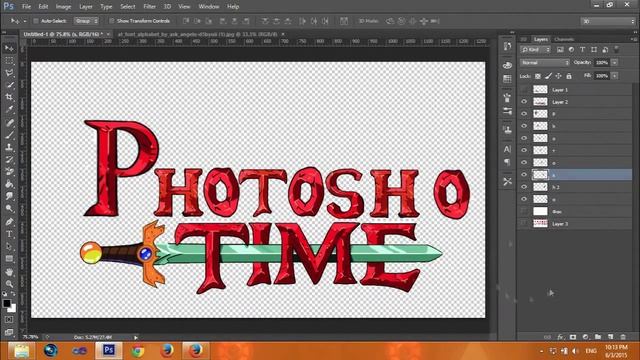Open Fill slider arrow
Screen dimensions: 640x360
point(615,76)
